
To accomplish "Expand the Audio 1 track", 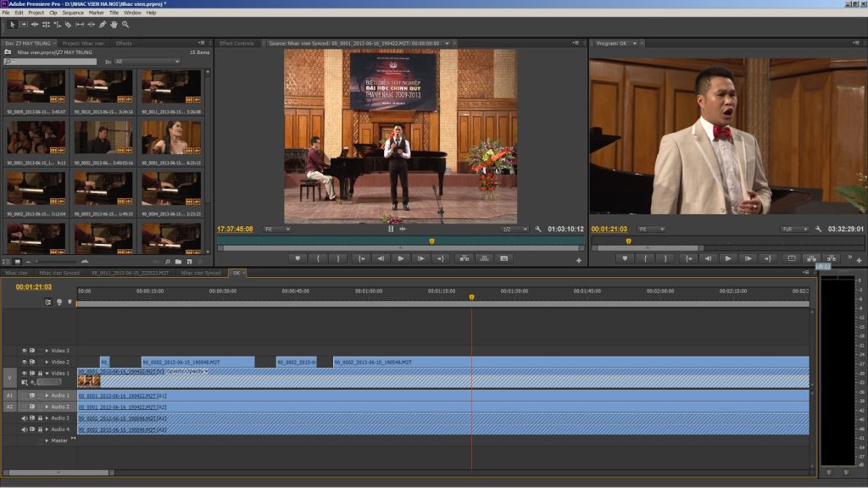I will click(x=47, y=396).
